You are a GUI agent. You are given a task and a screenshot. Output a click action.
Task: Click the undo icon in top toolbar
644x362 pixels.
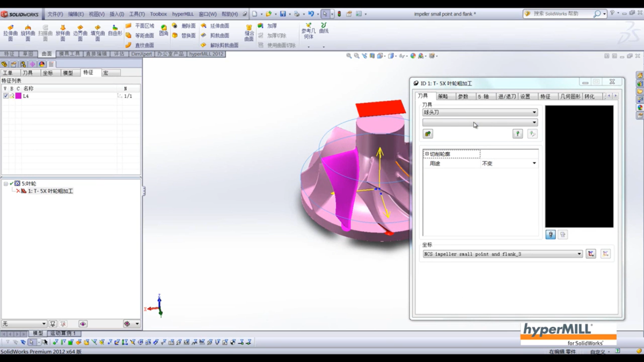click(311, 14)
